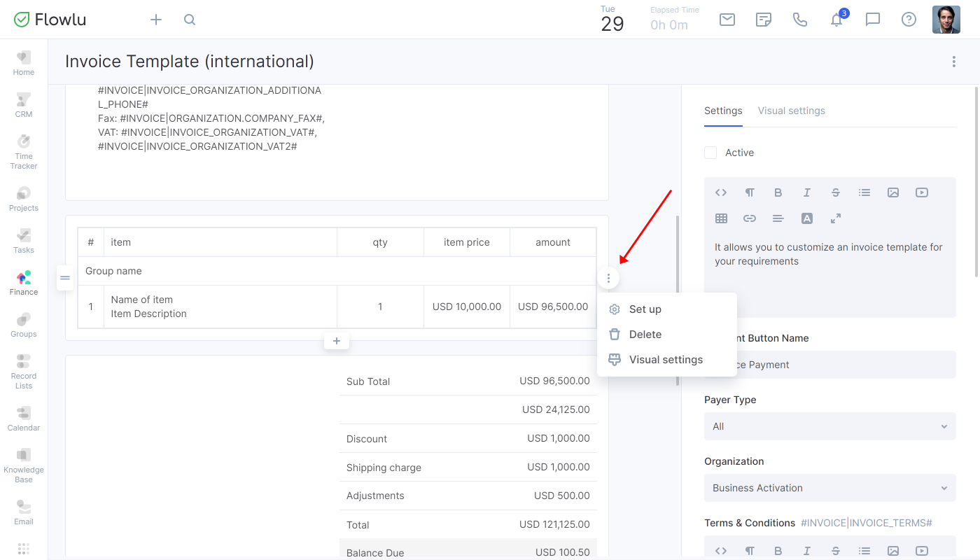Switch to the Visual settings tab
Image resolution: width=980 pixels, height=560 pixels.
tap(791, 111)
